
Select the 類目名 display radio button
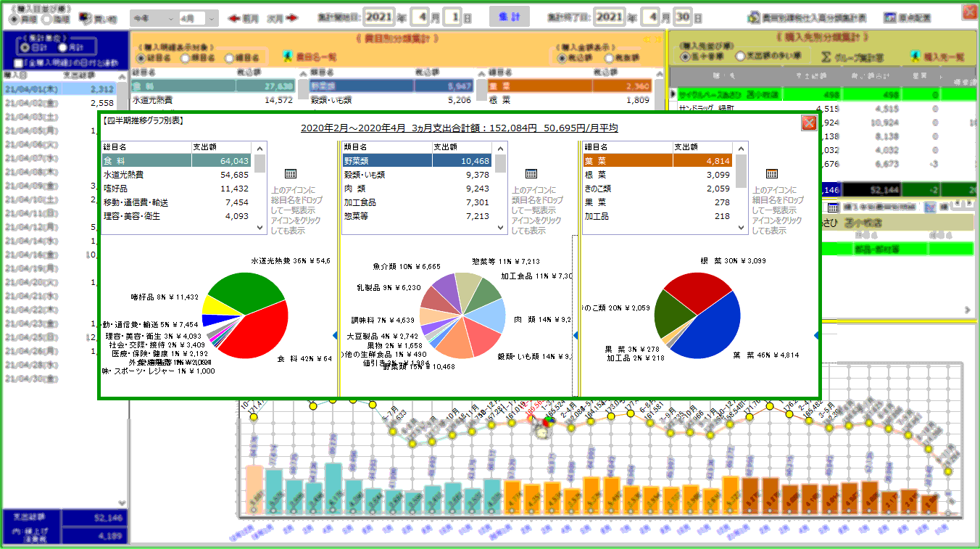186,57
